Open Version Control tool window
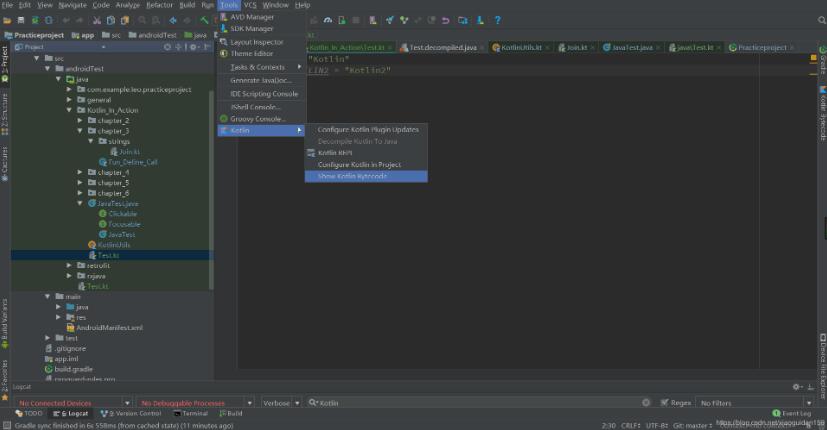Viewport: 827px width, 430px height. (131, 413)
